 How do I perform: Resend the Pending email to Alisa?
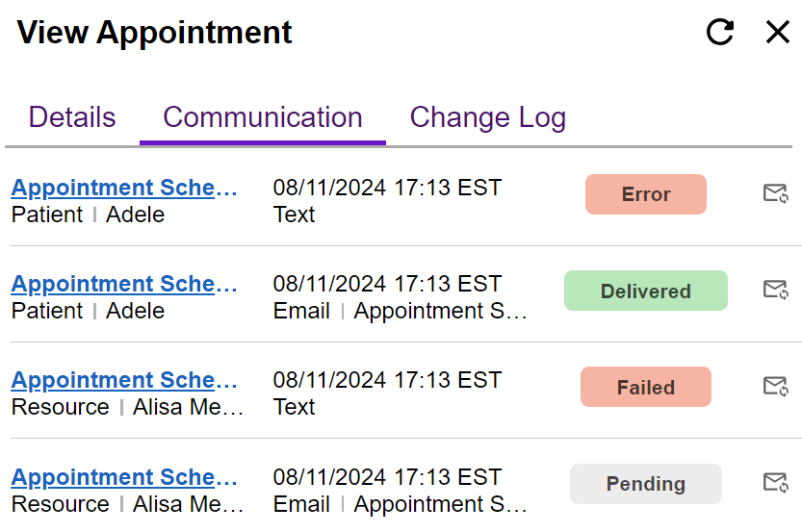point(775,482)
